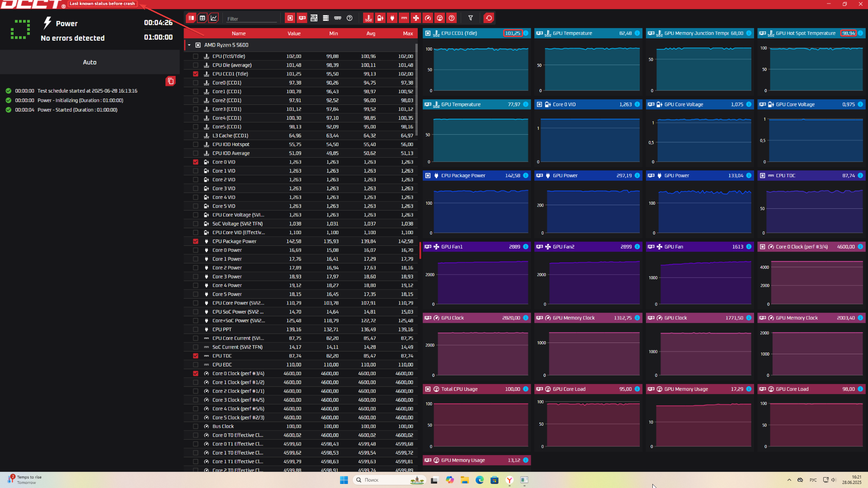Open info for the GPU Fan1 graph
This screenshot has width=868, height=488.
pyautogui.click(x=526, y=247)
